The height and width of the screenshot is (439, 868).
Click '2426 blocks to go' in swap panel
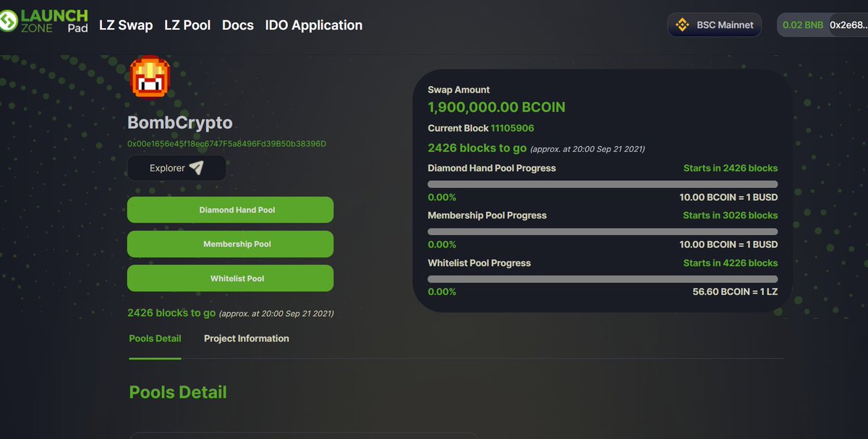tap(477, 148)
